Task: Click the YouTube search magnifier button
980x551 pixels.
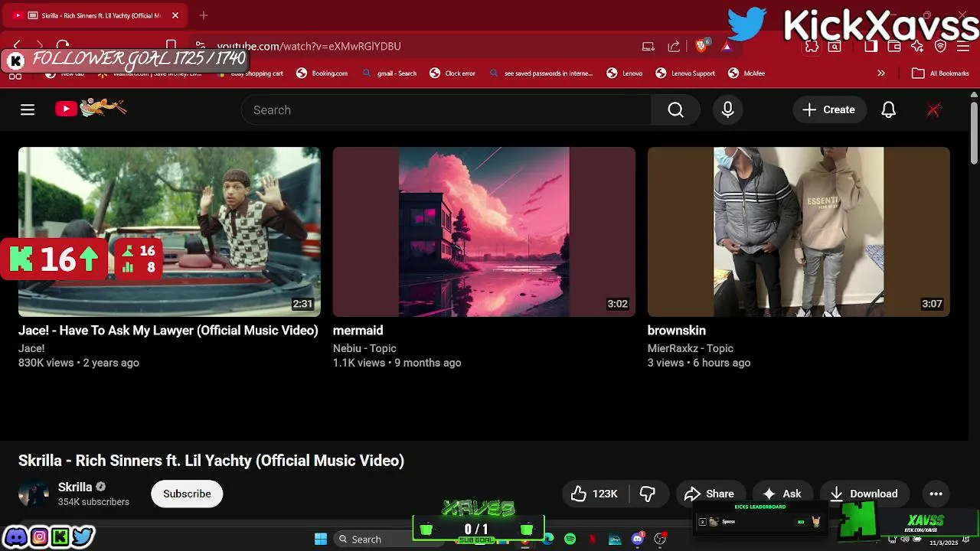Action: coord(675,109)
